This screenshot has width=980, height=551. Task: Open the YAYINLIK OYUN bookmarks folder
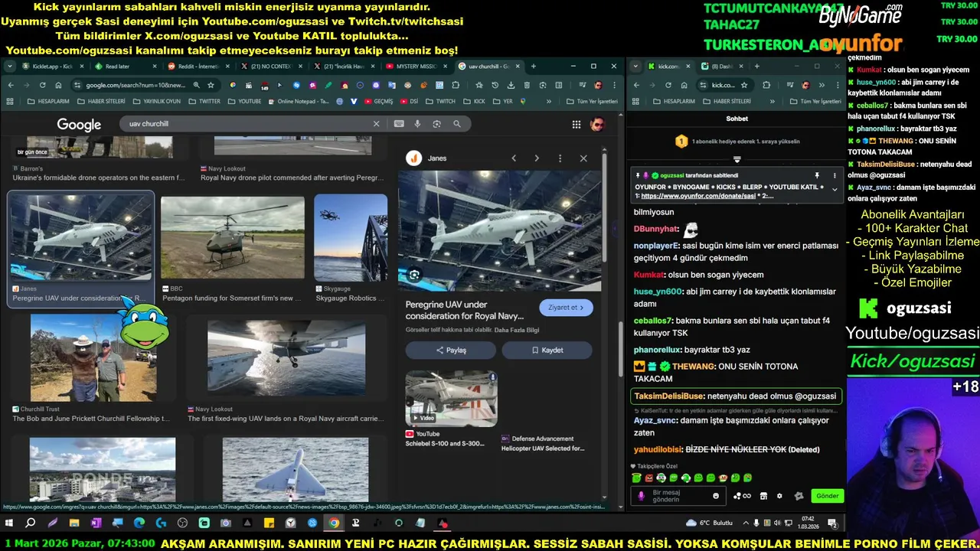click(156, 101)
